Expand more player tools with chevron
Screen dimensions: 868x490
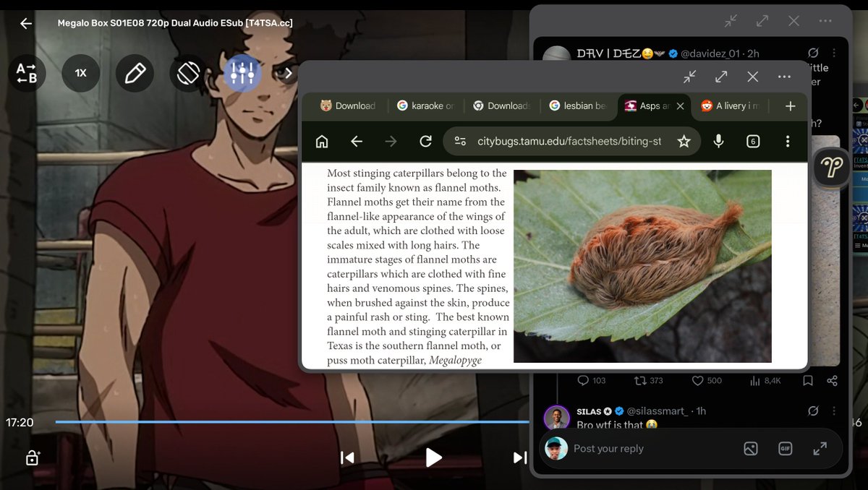coord(288,73)
